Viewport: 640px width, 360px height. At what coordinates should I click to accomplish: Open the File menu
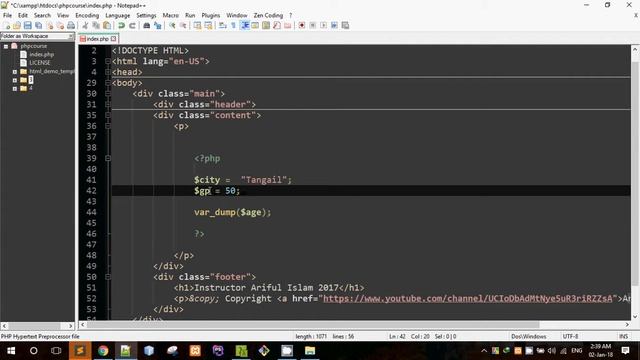tap(7, 15)
